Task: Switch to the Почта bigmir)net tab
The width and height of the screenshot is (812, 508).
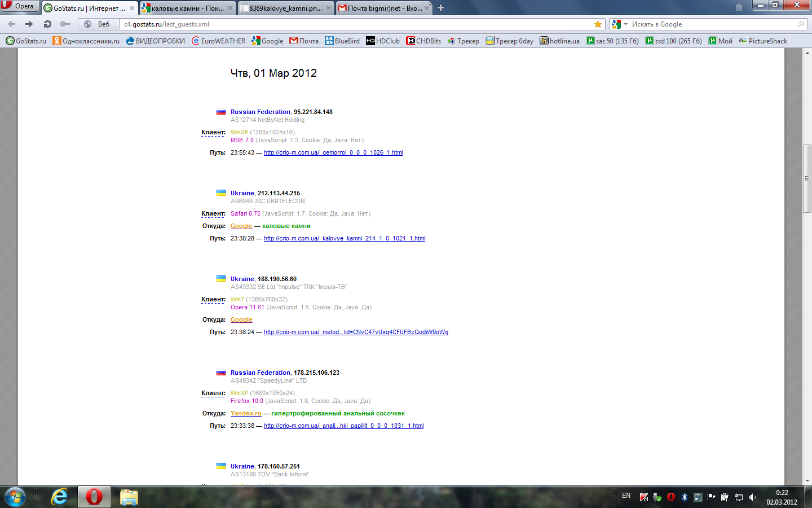Action: (383, 8)
